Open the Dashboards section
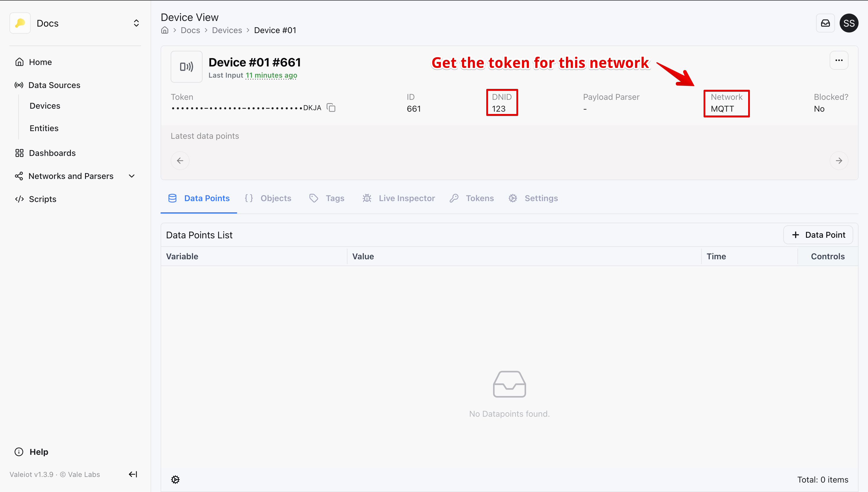Viewport: 868px width, 492px height. click(x=52, y=153)
